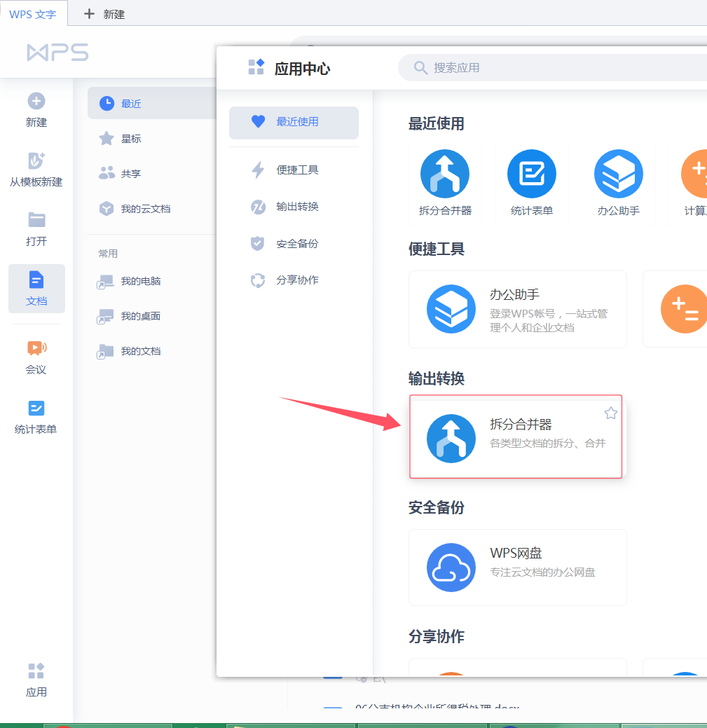Open 办公助手 in 最近使用 row
This screenshot has width=707, height=728.
619,183
